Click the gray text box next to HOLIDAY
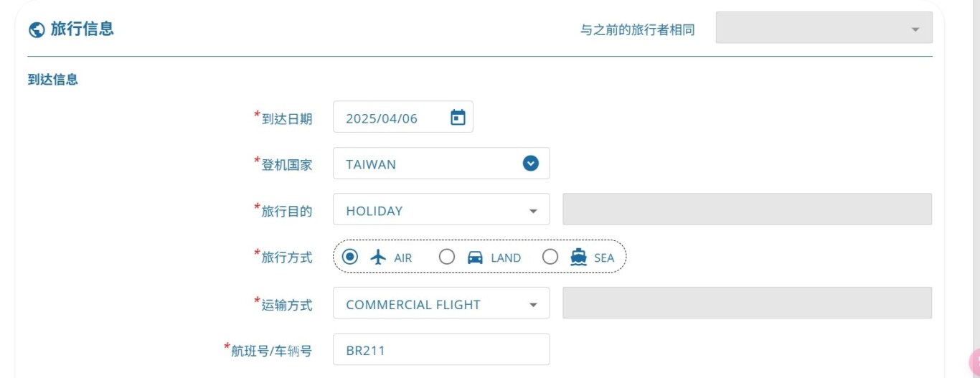The height and width of the screenshot is (378, 980). [747, 209]
